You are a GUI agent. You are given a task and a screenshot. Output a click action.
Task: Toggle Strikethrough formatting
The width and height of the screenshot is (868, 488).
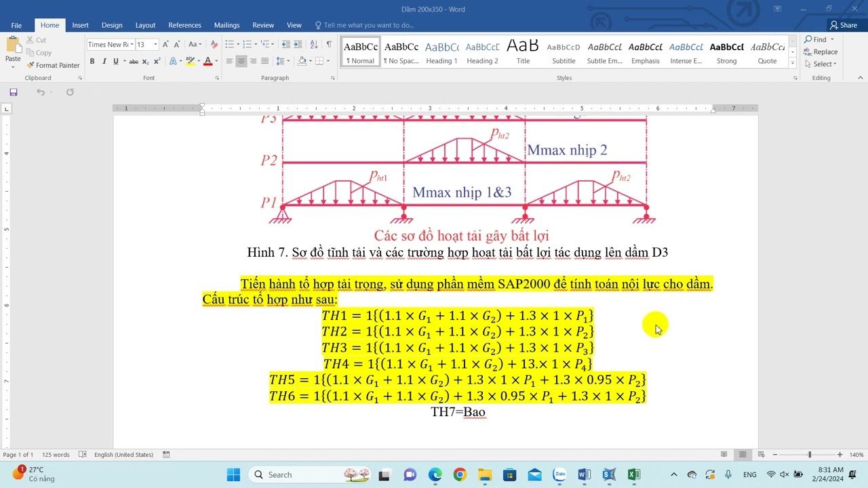[134, 62]
